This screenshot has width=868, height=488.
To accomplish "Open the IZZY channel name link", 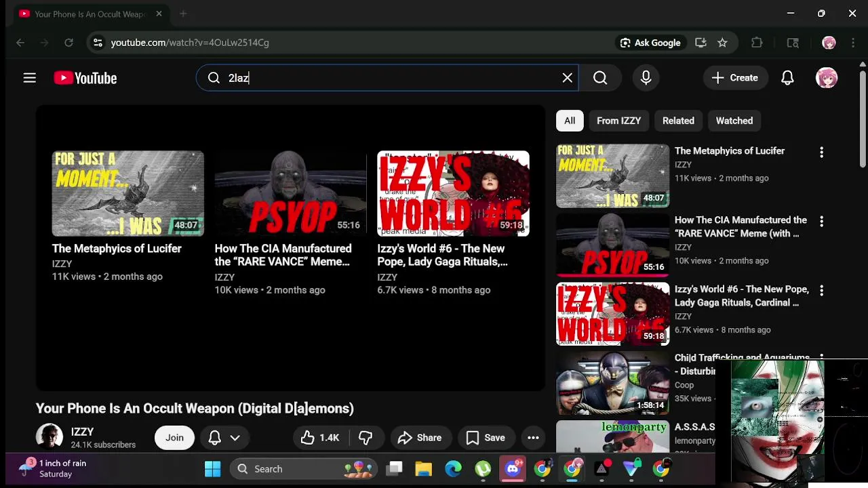I will [83, 432].
